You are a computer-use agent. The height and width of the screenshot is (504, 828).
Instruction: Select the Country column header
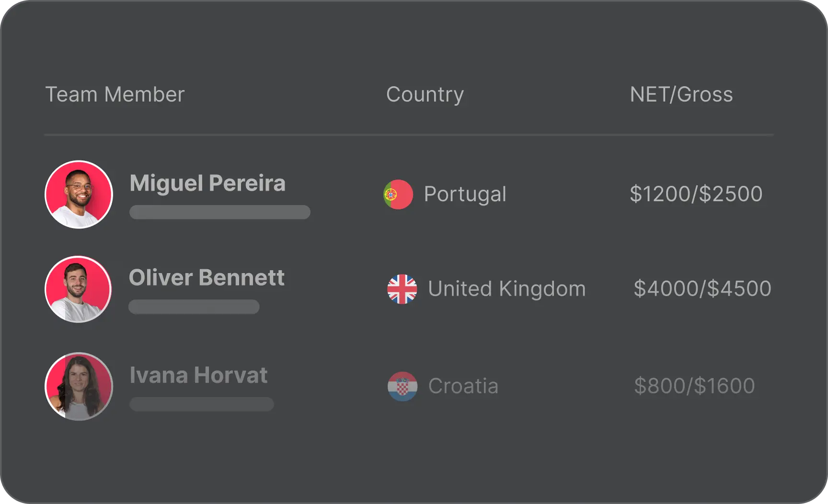425,94
